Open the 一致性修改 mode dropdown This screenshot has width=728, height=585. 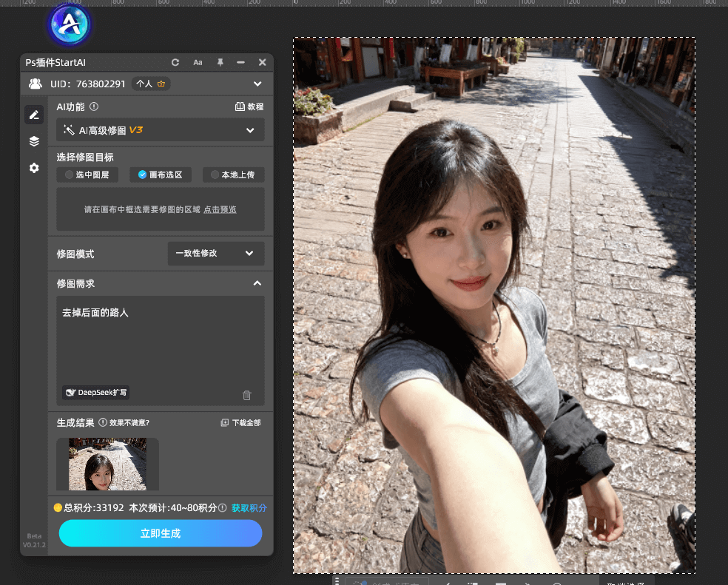[215, 253]
